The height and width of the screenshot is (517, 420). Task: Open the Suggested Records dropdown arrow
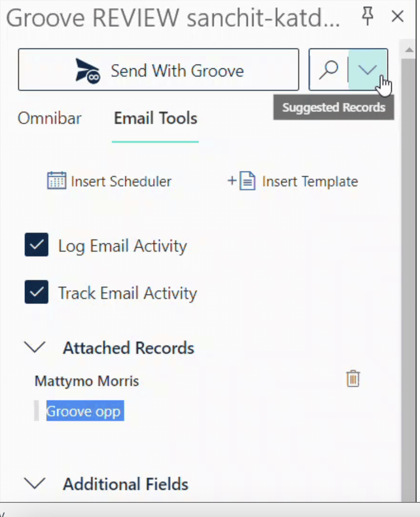coord(368,70)
